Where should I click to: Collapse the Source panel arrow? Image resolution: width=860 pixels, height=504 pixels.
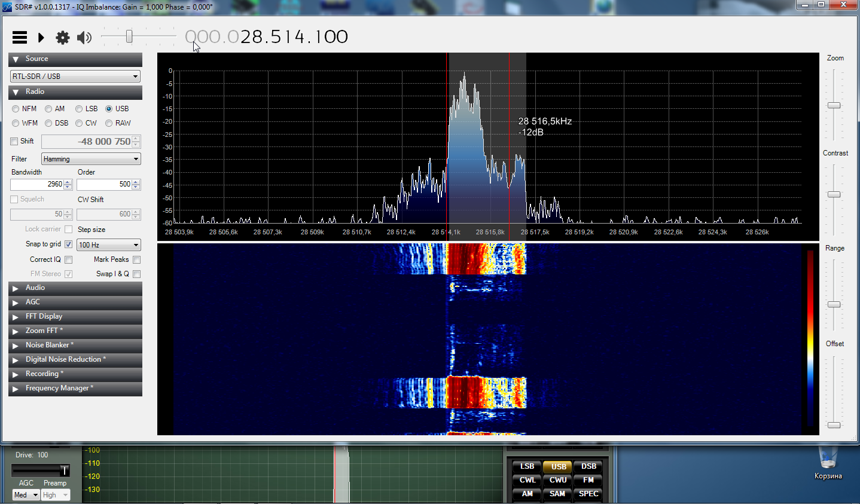[16, 59]
